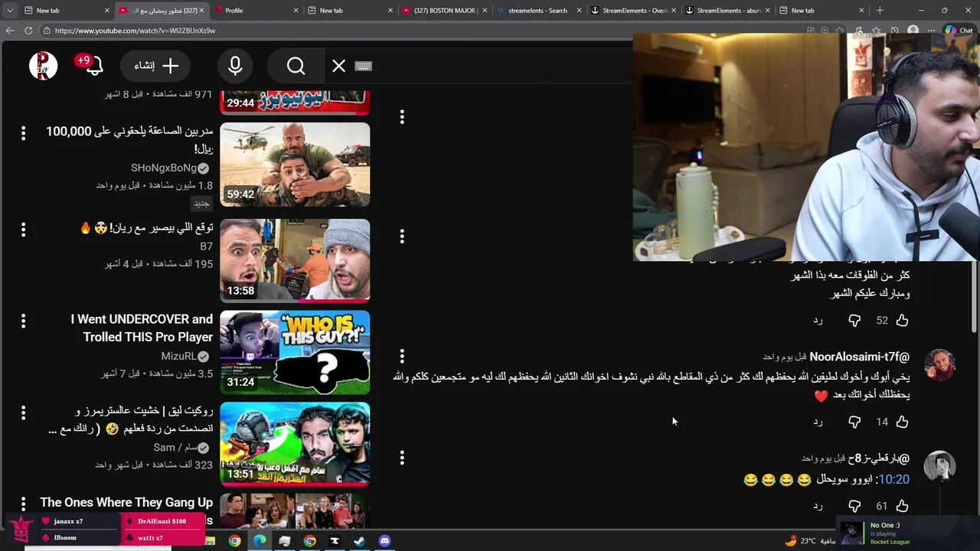This screenshot has width=980, height=551.
Task: Clear the search with the X icon
Action: click(x=338, y=66)
